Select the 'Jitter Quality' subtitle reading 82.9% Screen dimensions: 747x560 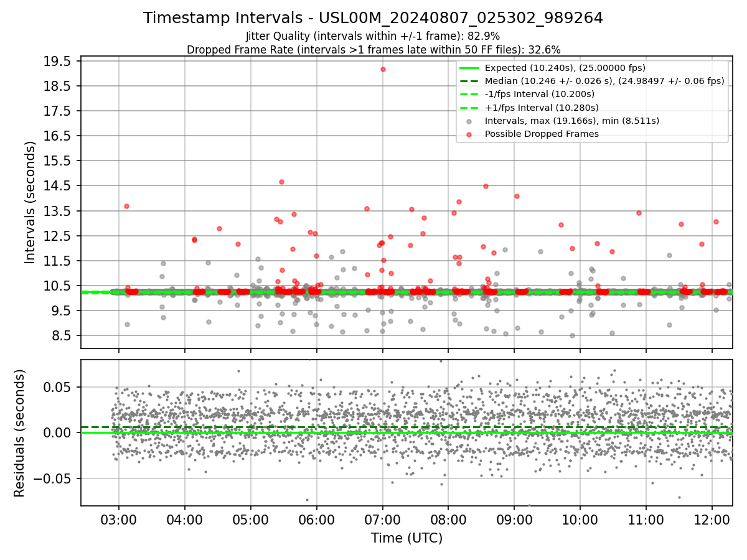point(373,36)
